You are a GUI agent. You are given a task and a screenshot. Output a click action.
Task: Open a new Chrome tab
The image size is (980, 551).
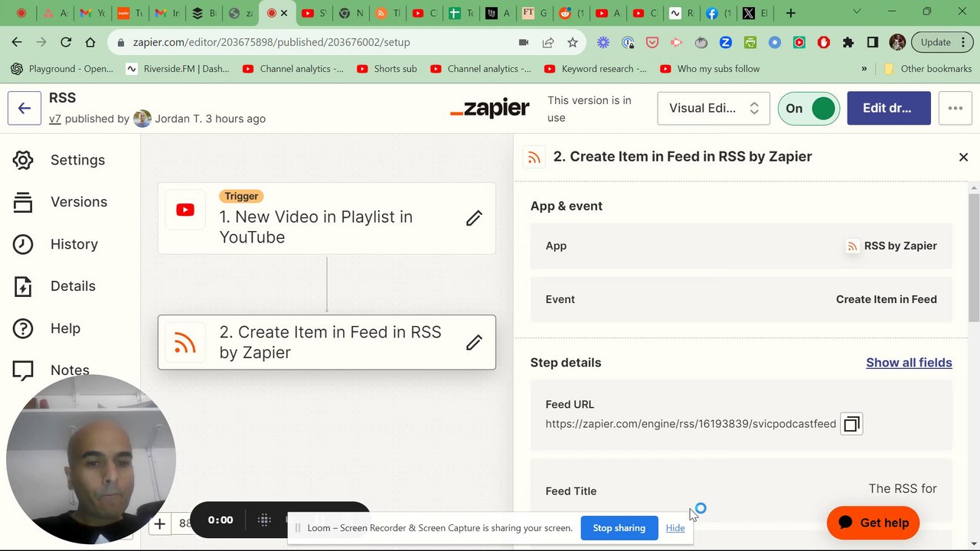pyautogui.click(x=791, y=13)
